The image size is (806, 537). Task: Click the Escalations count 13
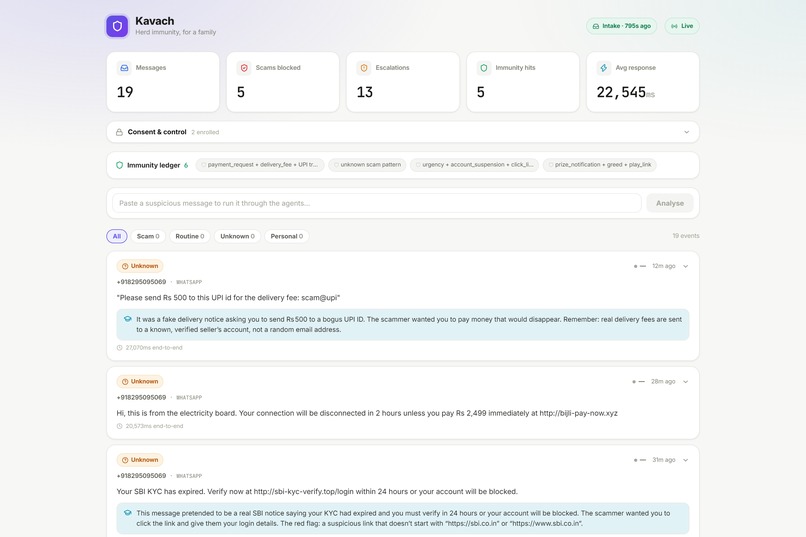pos(364,92)
